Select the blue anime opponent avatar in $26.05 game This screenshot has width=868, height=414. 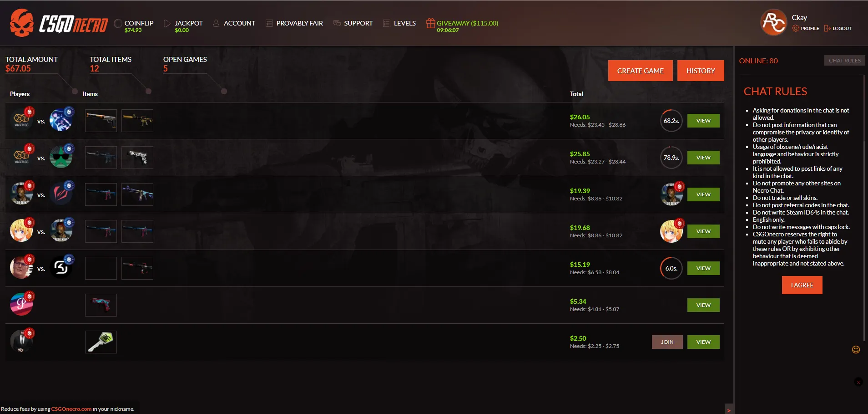(61, 120)
